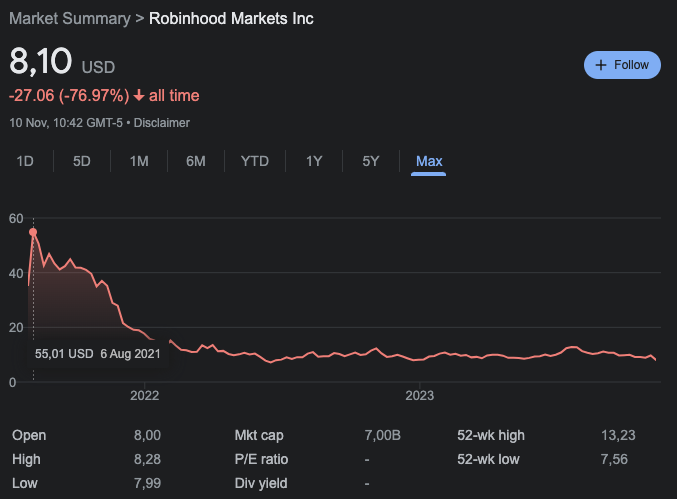Click the 2022 label on the chart axis

[x=145, y=395]
